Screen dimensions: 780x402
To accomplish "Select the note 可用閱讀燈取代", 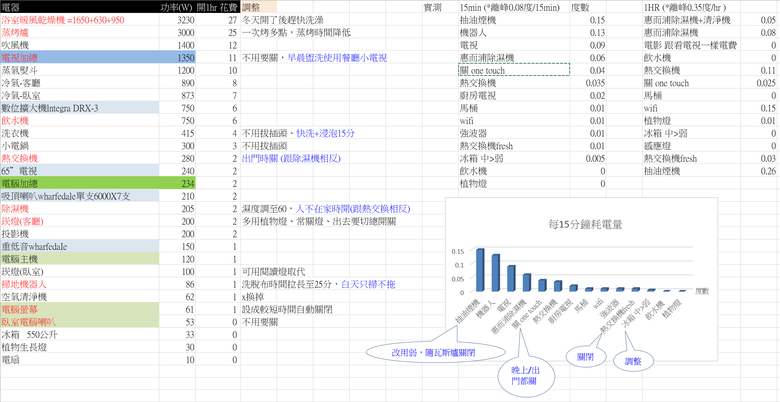I will click(x=273, y=271).
